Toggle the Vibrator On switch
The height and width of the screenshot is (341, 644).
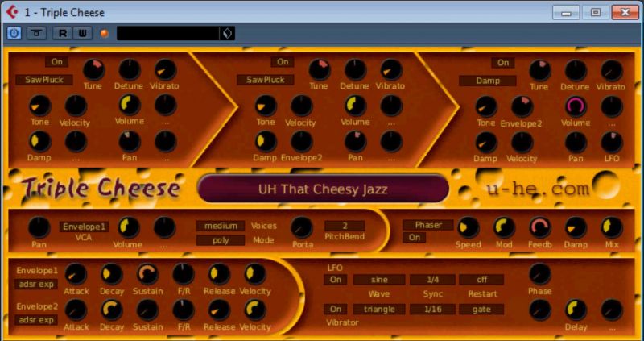click(336, 309)
